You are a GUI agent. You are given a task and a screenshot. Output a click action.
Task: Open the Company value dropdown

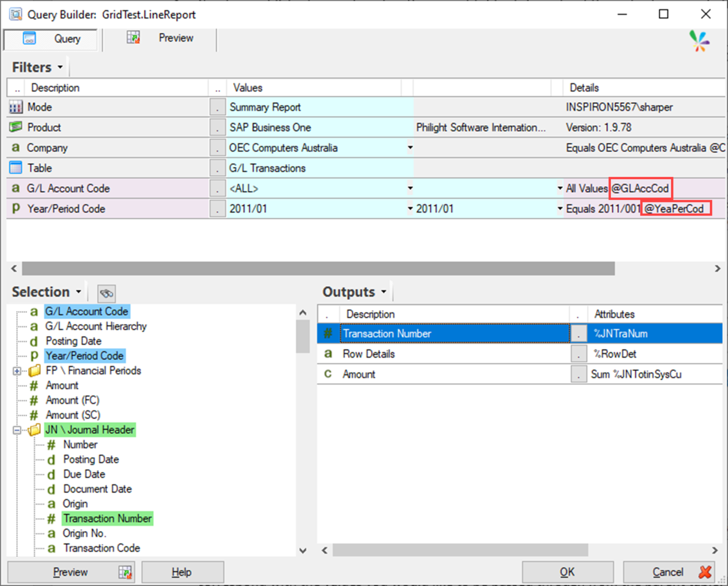coord(410,147)
